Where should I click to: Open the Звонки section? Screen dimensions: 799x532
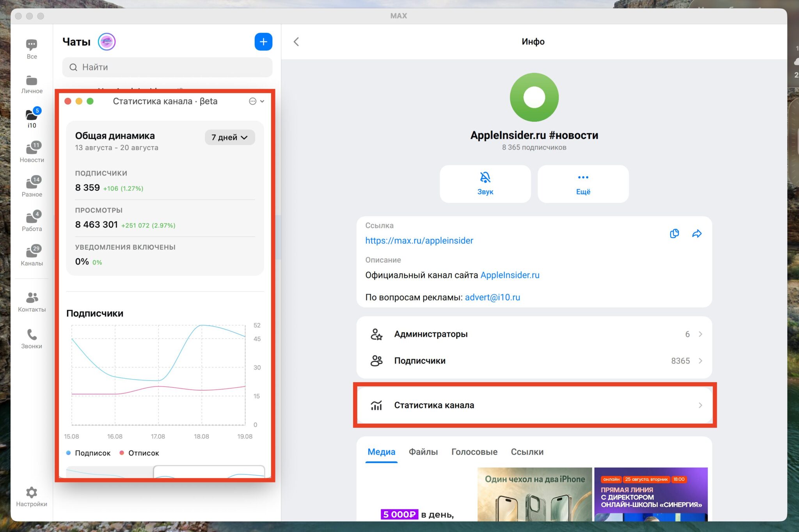click(x=32, y=339)
